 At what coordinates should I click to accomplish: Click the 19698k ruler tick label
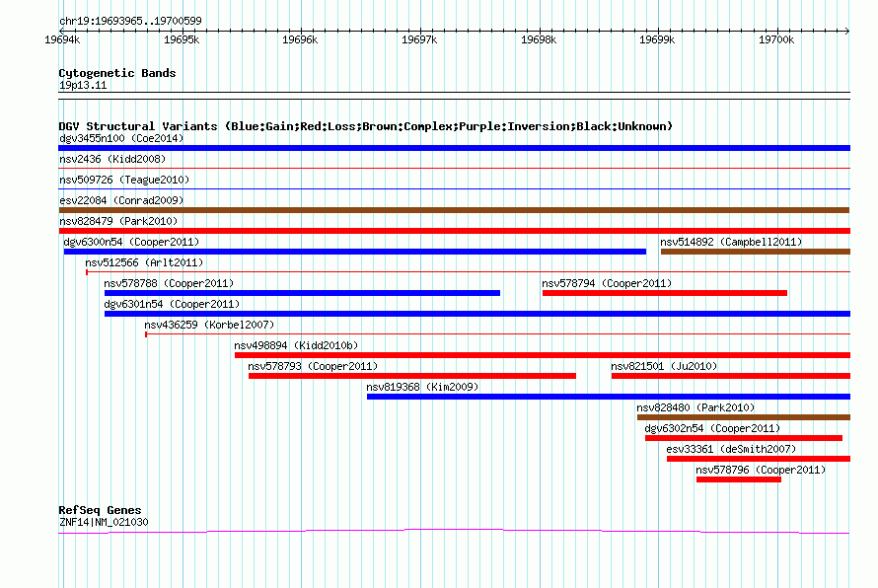539,39
